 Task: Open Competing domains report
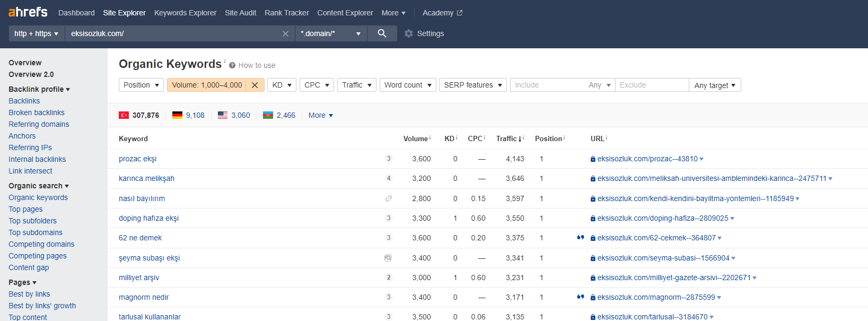pos(41,244)
